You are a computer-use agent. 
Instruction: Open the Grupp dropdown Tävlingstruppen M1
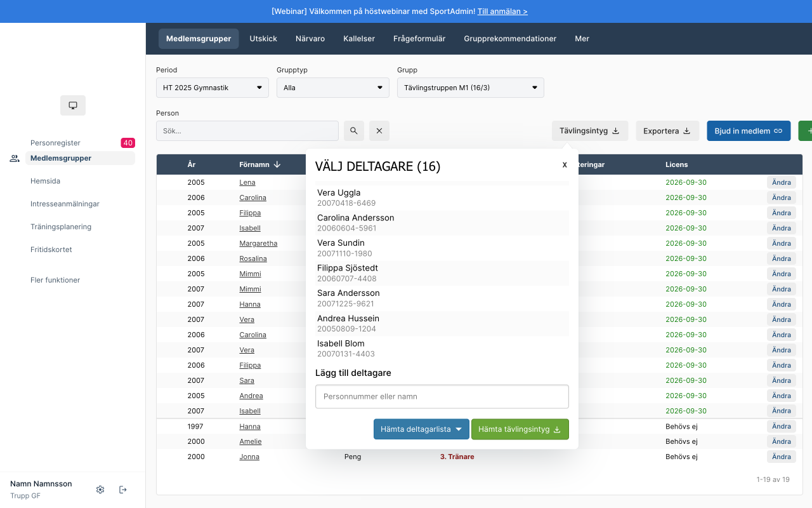pos(471,88)
